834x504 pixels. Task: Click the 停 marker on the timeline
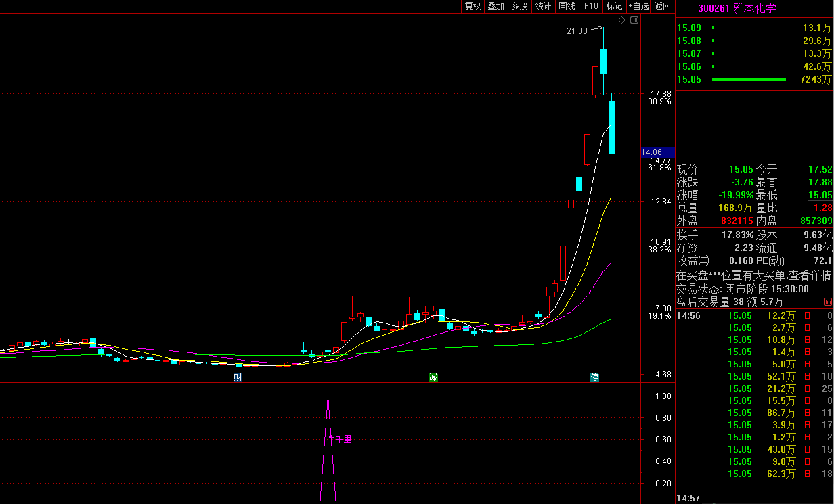click(594, 377)
